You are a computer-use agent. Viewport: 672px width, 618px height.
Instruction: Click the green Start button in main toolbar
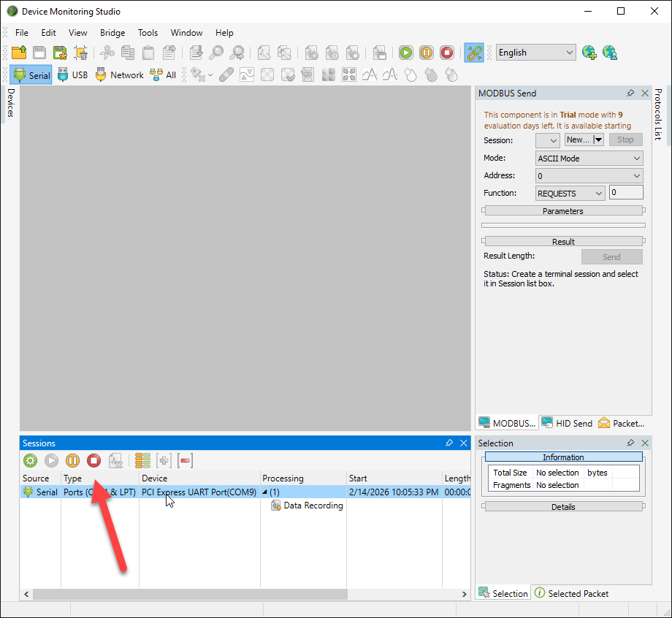[x=405, y=53]
